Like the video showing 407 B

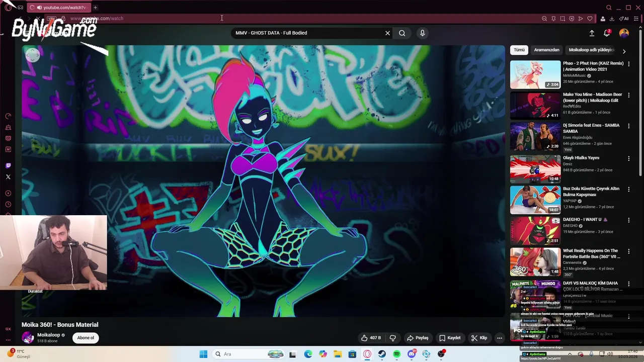click(370, 338)
